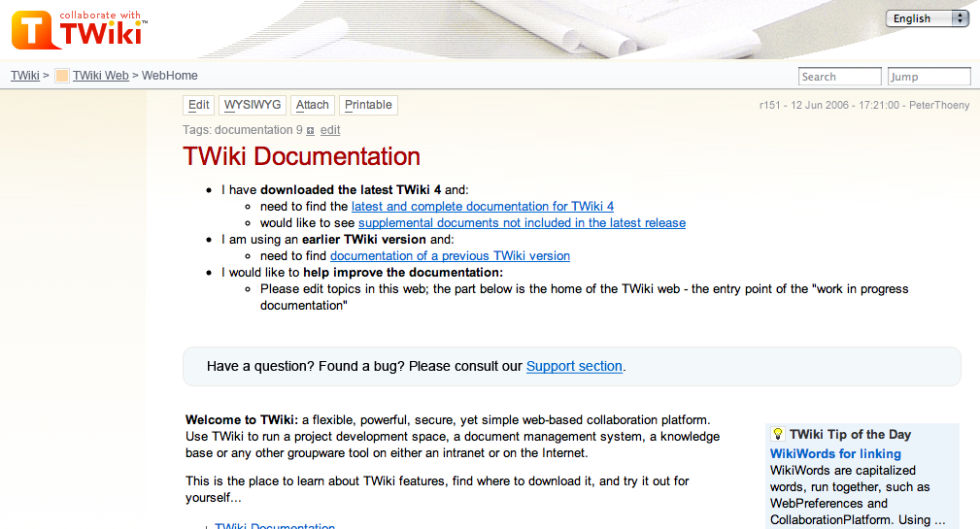Open latest and complete documentation for TWiki 4
Image resolution: width=980 pixels, height=529 pixels.
tap(482, 207)
